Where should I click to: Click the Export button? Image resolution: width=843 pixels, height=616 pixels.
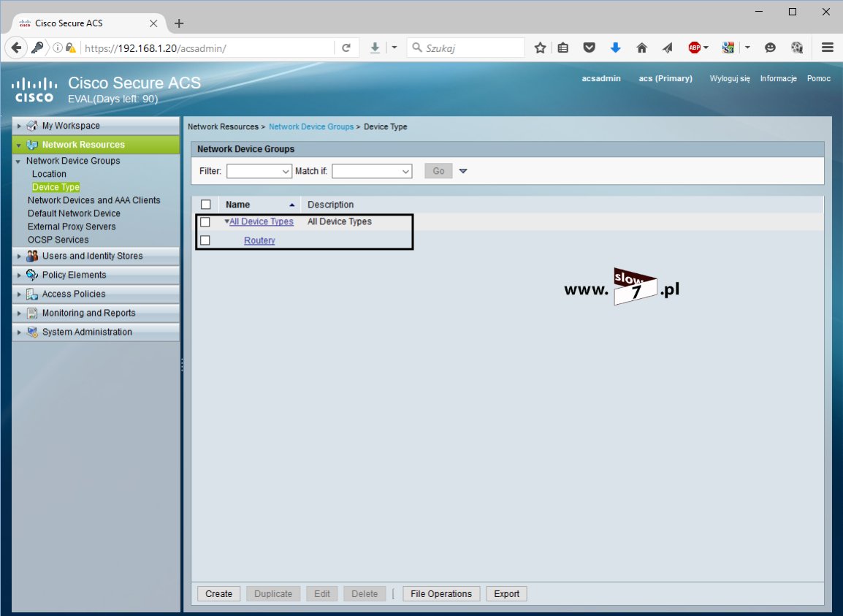(x=506, y=594)
